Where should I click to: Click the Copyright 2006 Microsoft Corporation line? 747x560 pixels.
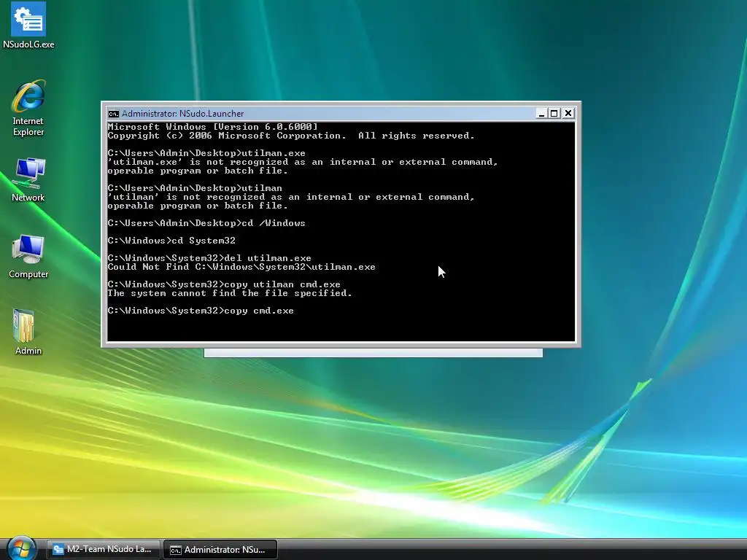coord(291,136)
